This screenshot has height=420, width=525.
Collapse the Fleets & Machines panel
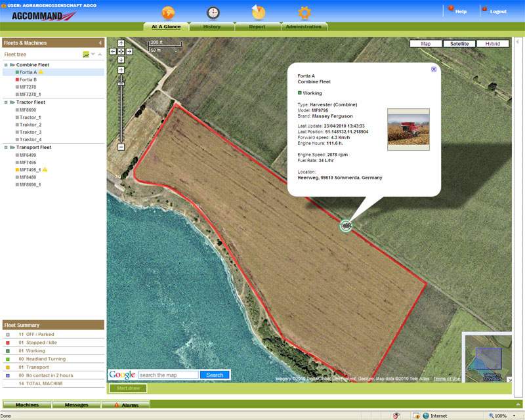click(x=100, y=43)
